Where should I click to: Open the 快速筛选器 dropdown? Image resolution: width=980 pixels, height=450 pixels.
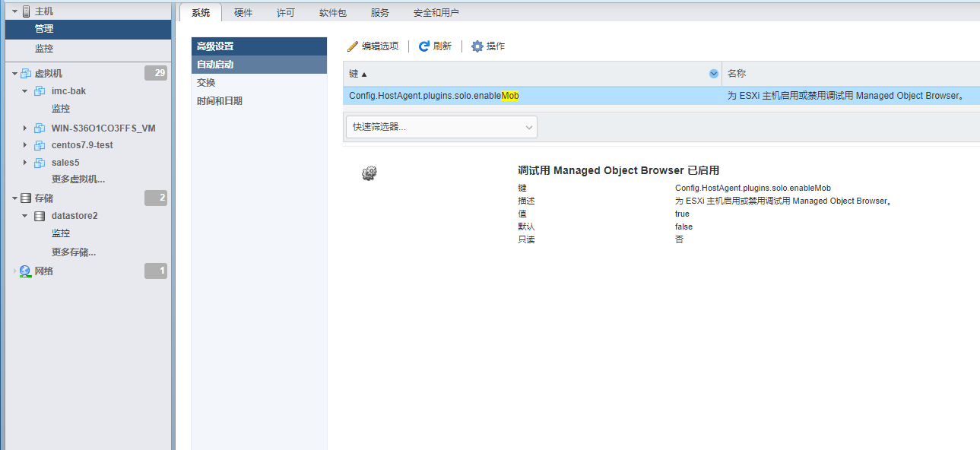[x=442, y=127]
